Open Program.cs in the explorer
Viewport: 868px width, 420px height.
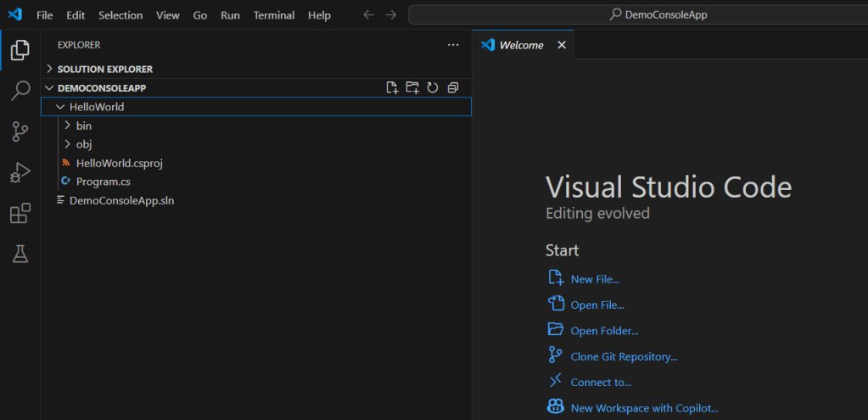point(103,182)
